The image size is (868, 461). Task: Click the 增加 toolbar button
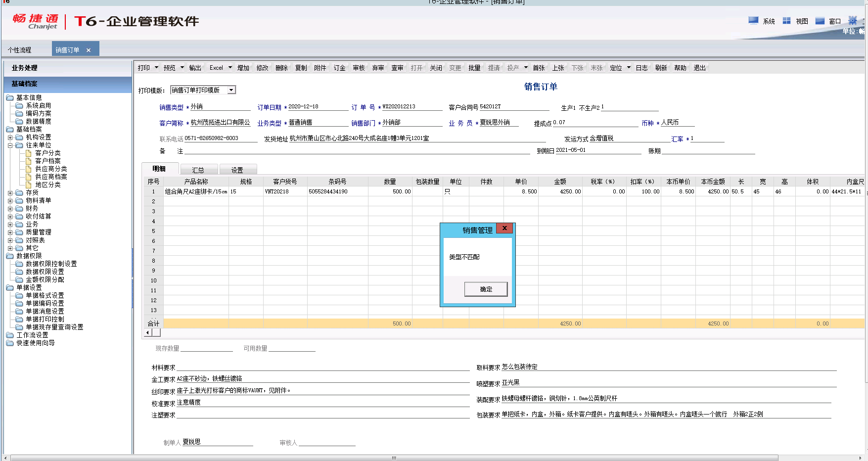tap(243, 68)
